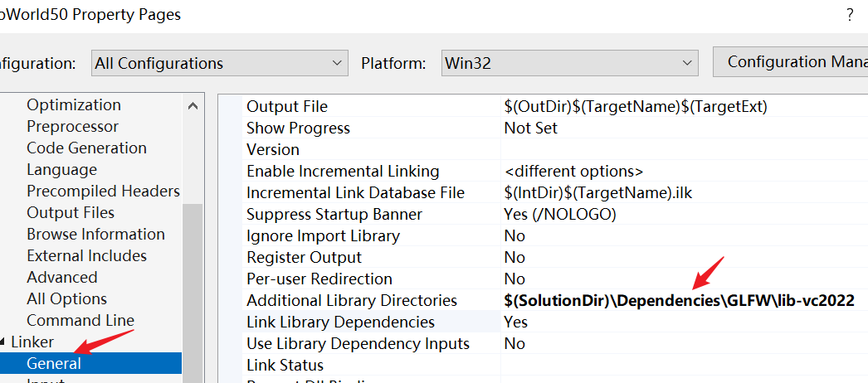Select the All Options tree item
Screen dimensions: 868x383
tap(66, 299)
